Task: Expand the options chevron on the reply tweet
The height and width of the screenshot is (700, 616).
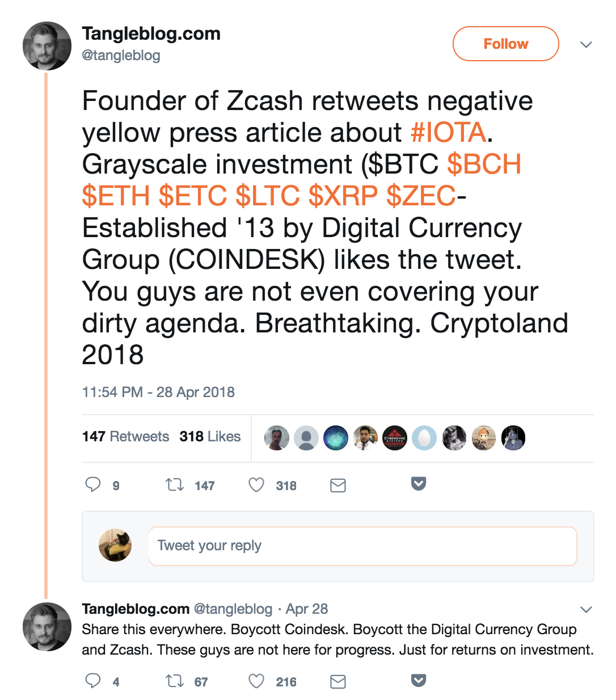Action: [x=586, y=609]
